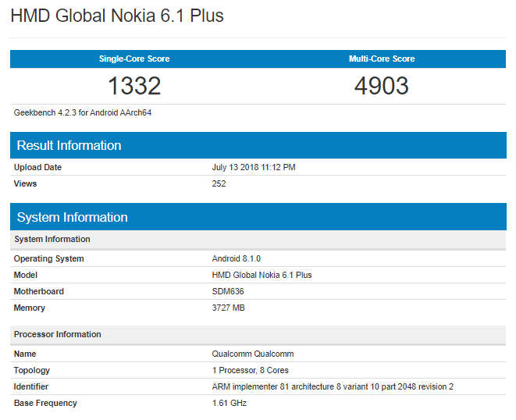Select the Operating System label
516x420 pixels.
point(48,258)
